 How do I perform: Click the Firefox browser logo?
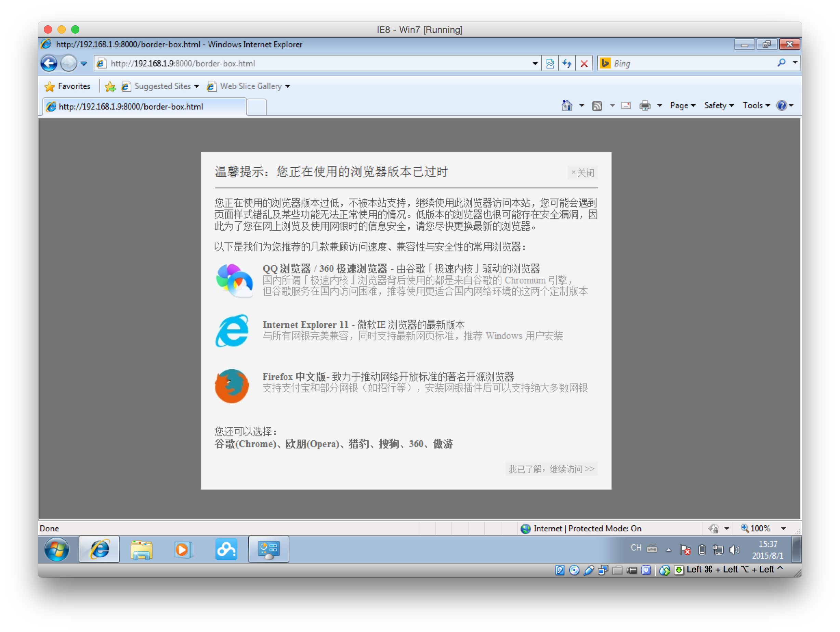pos(232,386)
